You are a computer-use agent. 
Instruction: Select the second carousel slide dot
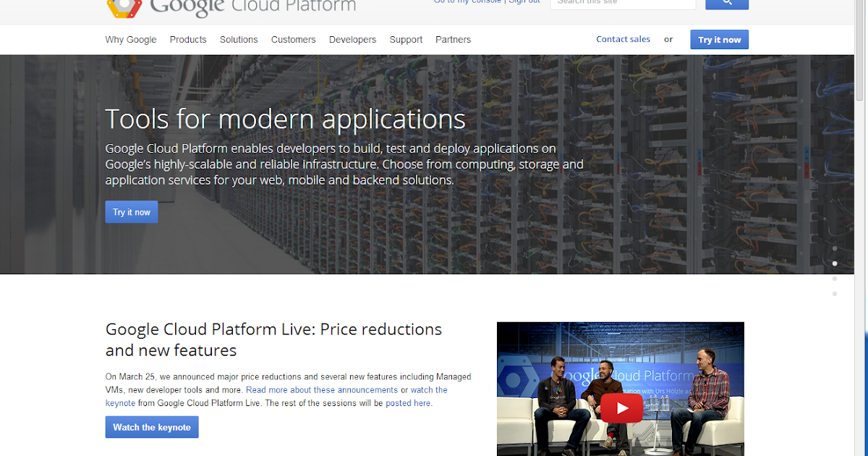[x=835, y=263]
